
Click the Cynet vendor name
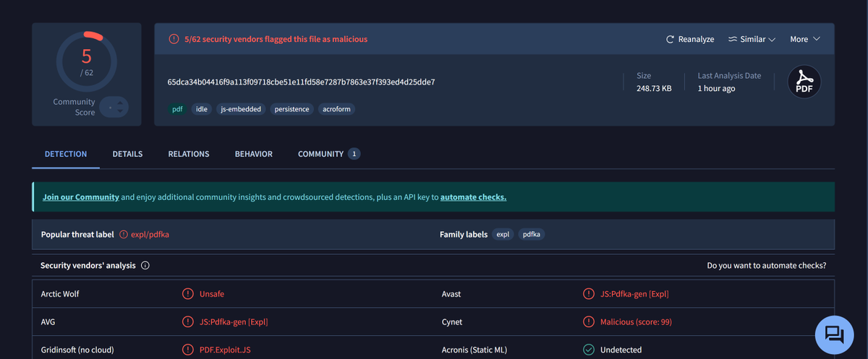click(x=452, y=322)
